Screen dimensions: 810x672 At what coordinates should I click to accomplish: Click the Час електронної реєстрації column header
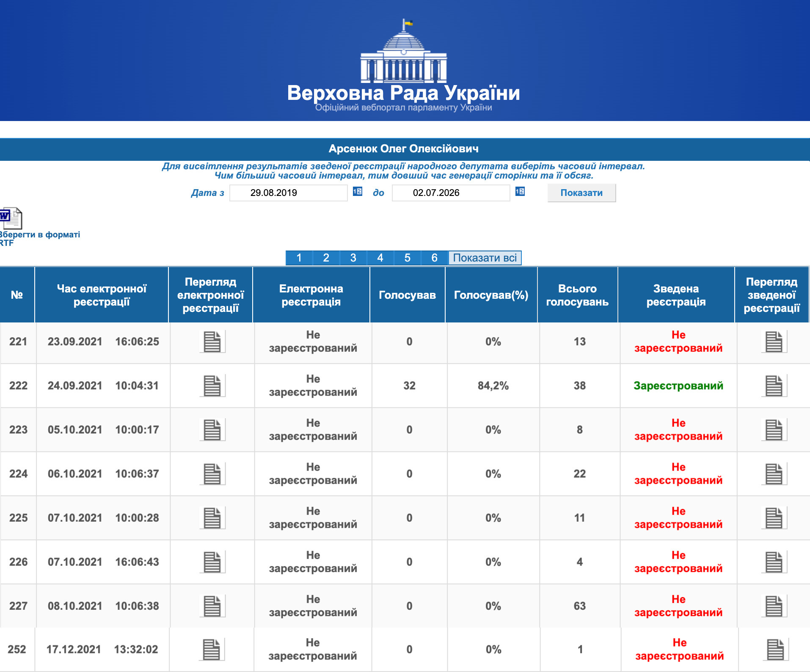[x=102, y=295]
